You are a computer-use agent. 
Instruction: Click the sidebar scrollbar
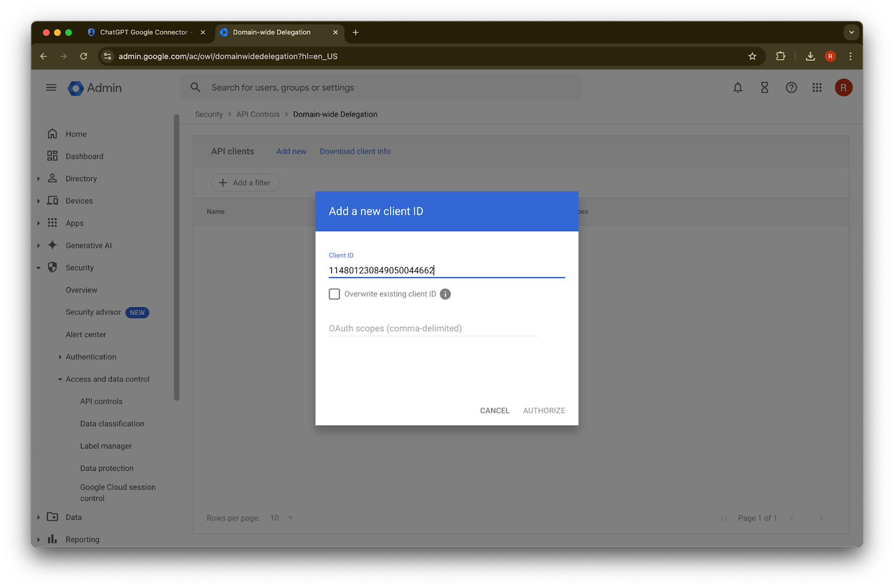click(x=177, y=257)
